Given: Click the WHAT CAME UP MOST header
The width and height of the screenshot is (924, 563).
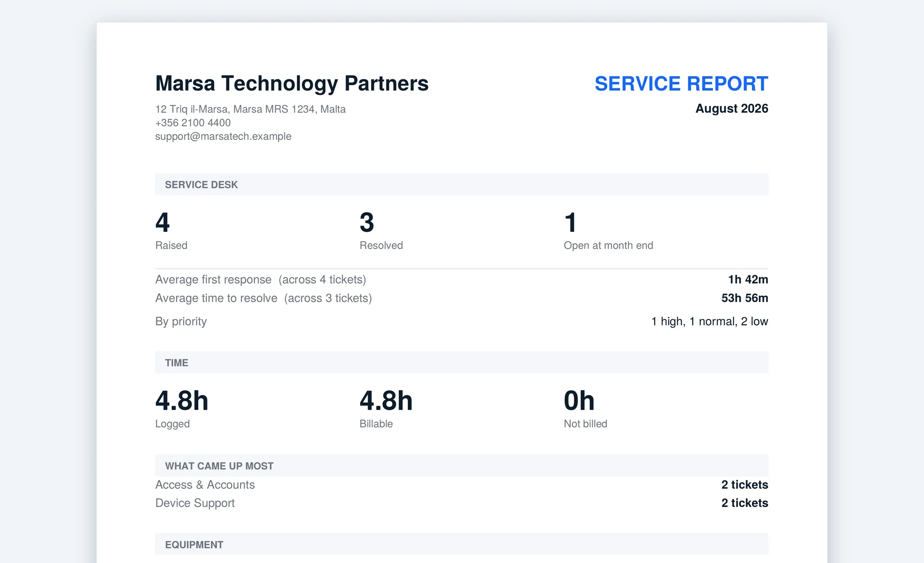Looking at the screenshot, I should [462, 466].
